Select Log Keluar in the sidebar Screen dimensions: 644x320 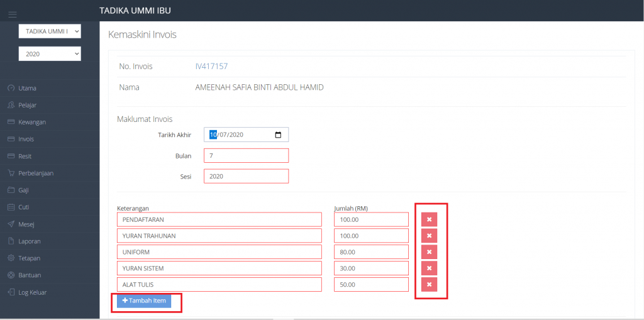(32, 292)
